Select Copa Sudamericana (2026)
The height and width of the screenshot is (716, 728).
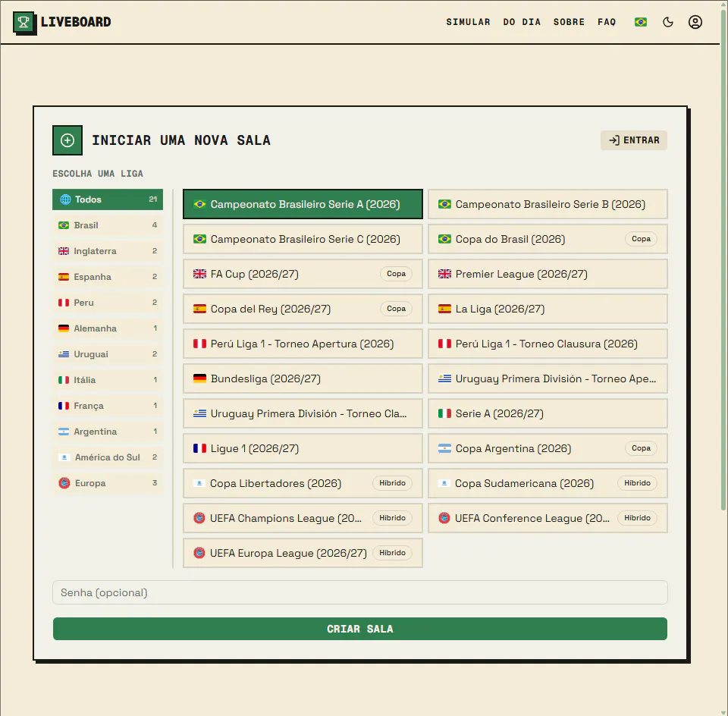tap(548, 483)
